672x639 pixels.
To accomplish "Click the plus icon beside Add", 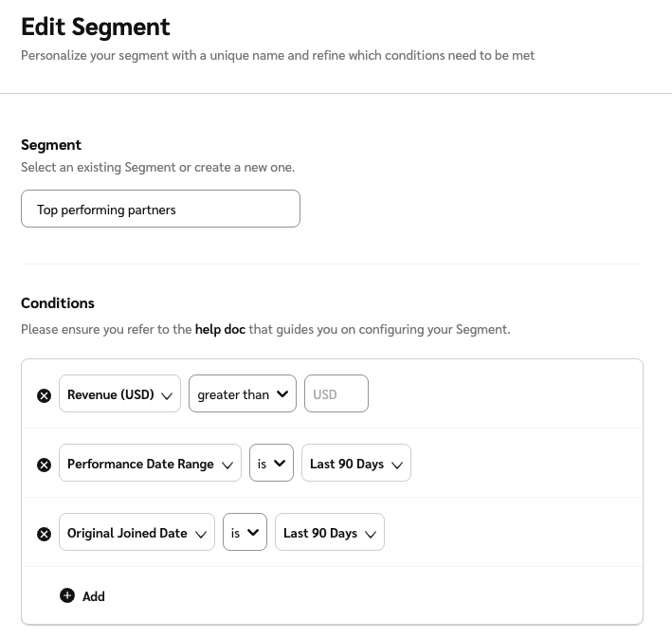I will [x=66, y=595].
